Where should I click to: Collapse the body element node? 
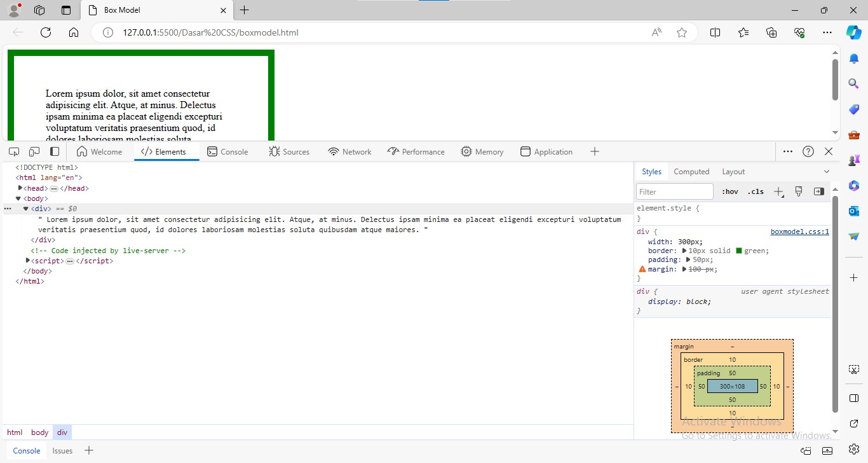pos(18,198)
